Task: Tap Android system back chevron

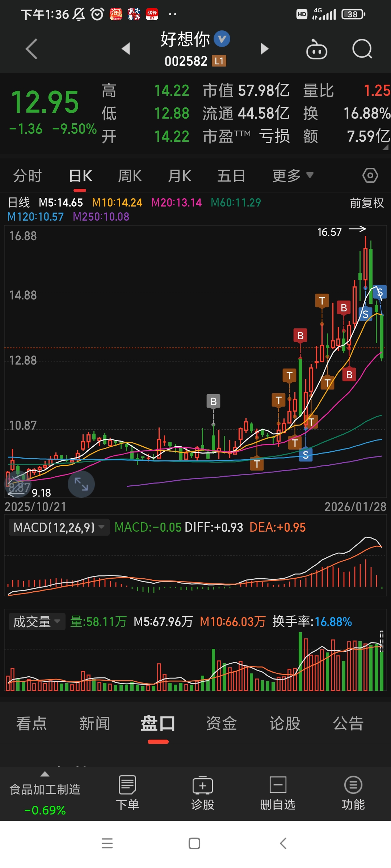Action: 283,843
